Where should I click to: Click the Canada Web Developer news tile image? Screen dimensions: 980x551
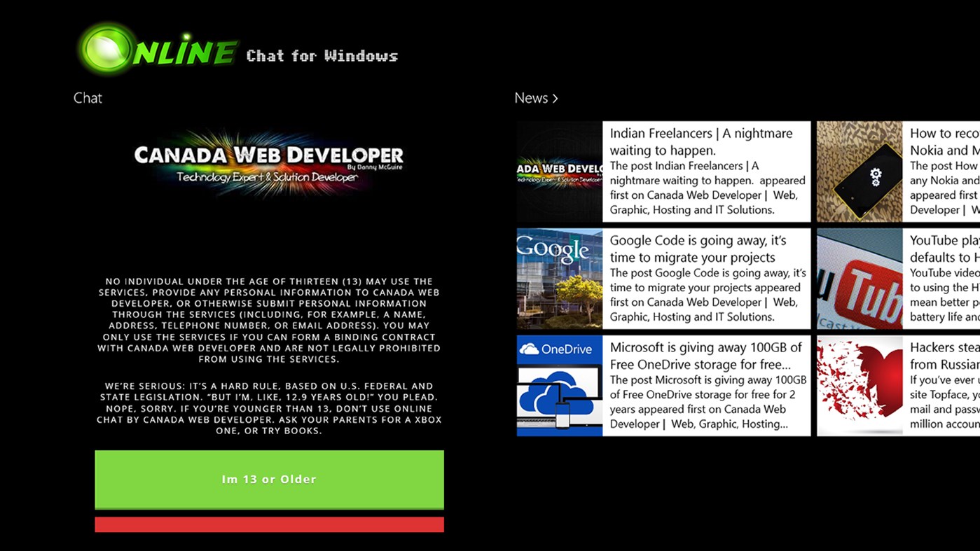click(558, 171)
